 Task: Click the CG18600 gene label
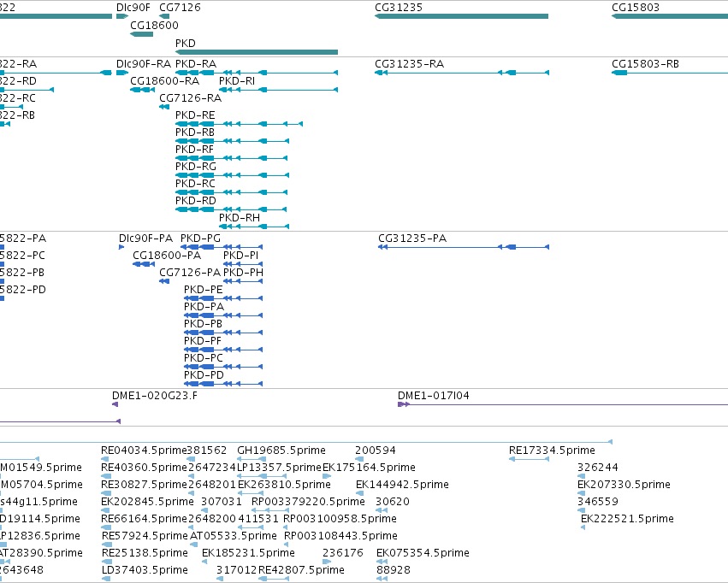coord(154,25)
